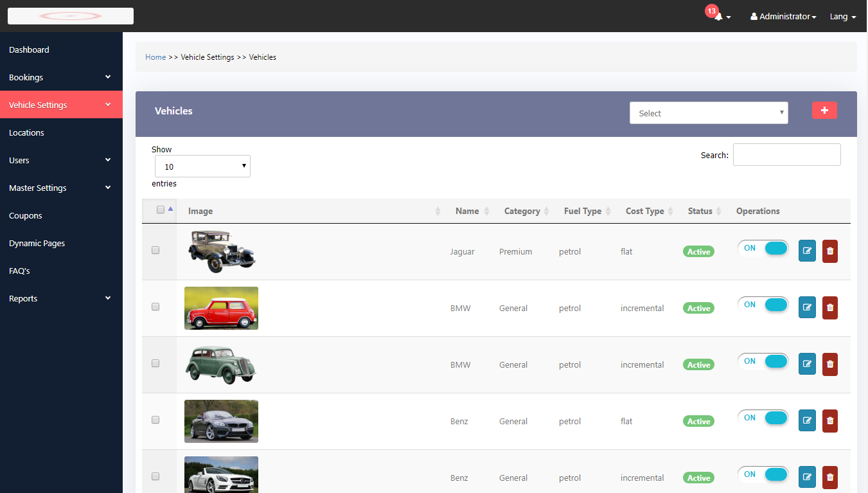
Task: Open Bookings in the sidebar
Action: pyautogui.click(x=60, y=77)
